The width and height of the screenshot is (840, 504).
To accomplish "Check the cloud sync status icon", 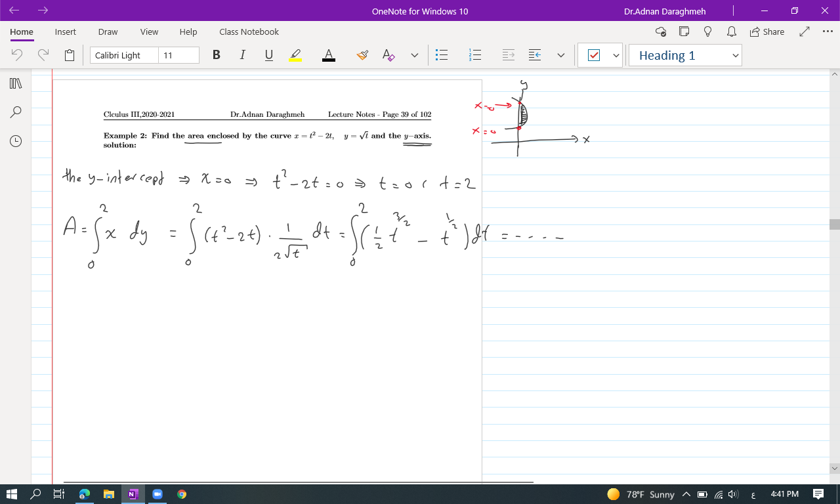I will tap(661, 31).
